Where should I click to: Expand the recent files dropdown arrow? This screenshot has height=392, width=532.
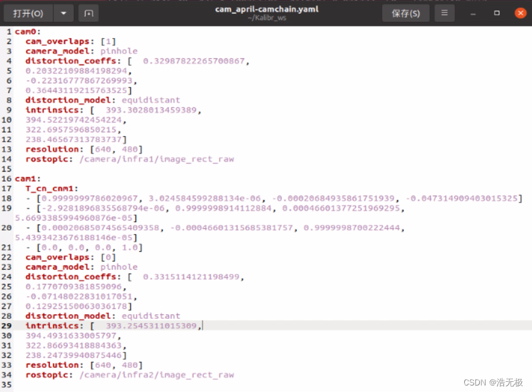64,13
